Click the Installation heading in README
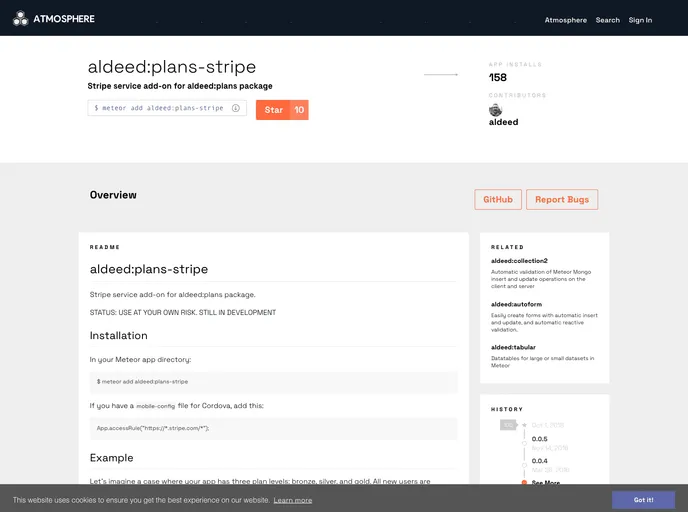Image resolution: width=688 pixels, height=512 pixels. (x=118, y=336)
